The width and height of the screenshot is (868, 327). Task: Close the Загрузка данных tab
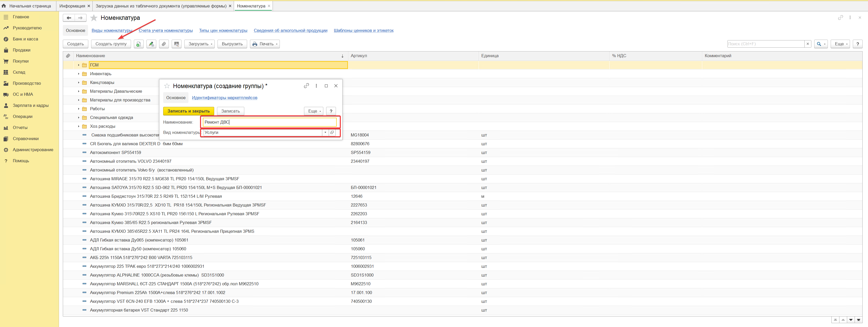[230, 6]
